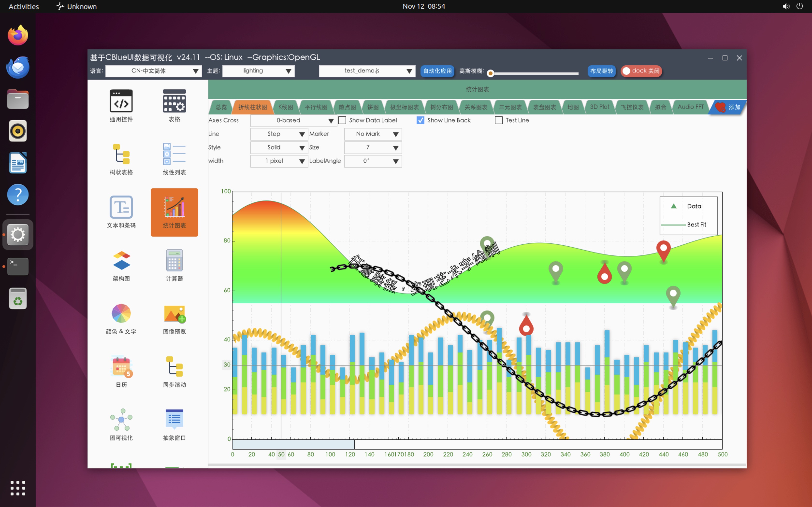Open the Marker No Mark dropdown
This screenshot has width=812, height=507.
coord(373,134)
